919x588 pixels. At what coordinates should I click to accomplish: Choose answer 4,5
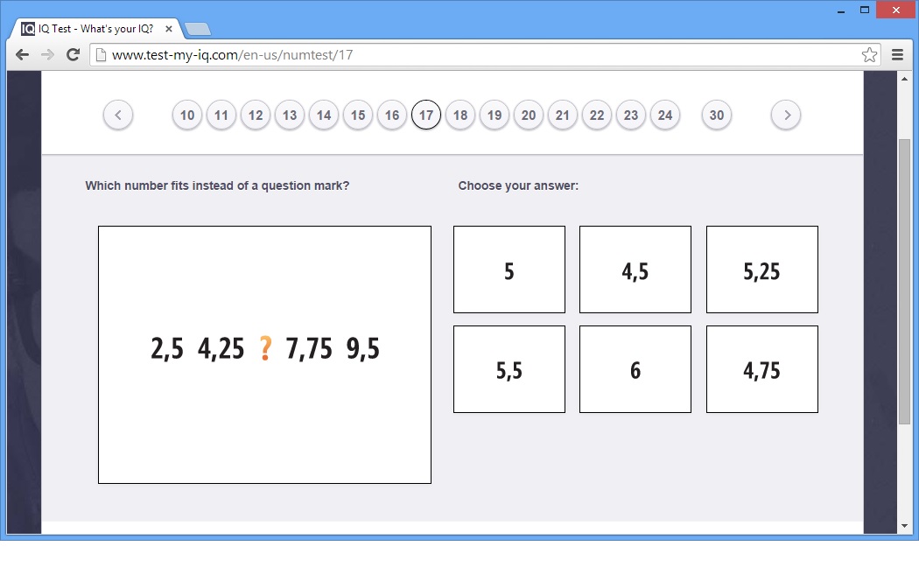[x=635, y=269]
